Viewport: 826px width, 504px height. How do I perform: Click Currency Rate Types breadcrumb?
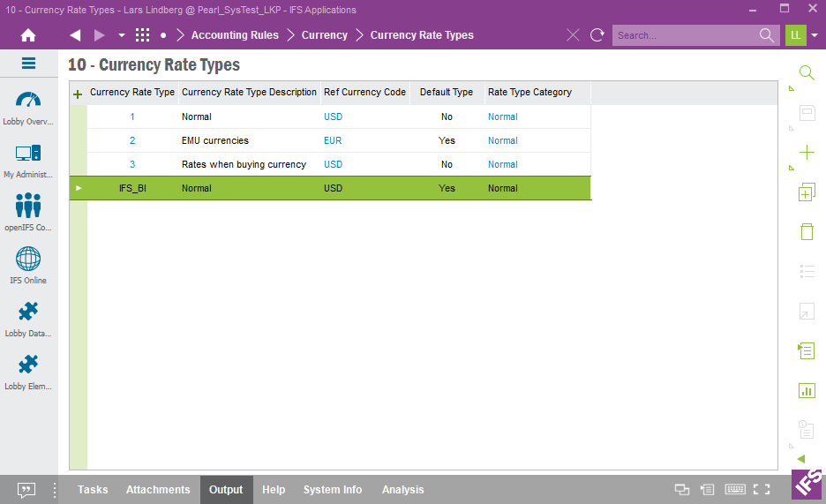point(422,35)
